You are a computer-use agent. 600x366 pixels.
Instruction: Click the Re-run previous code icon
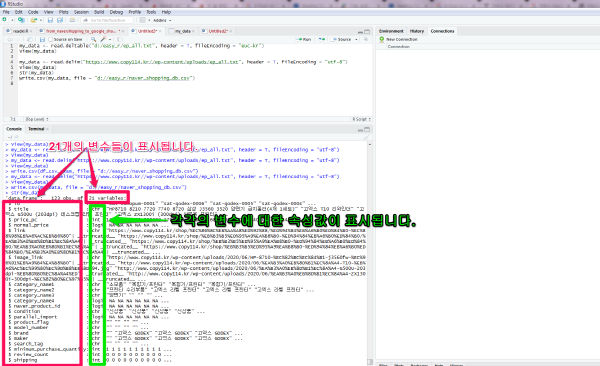(x=322, y=39)
